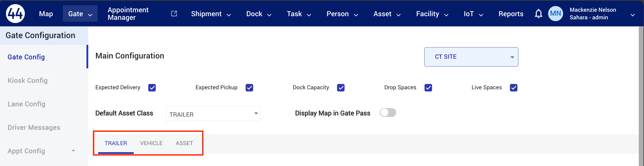Click the Gate Configuration heading

coord(40,35)
